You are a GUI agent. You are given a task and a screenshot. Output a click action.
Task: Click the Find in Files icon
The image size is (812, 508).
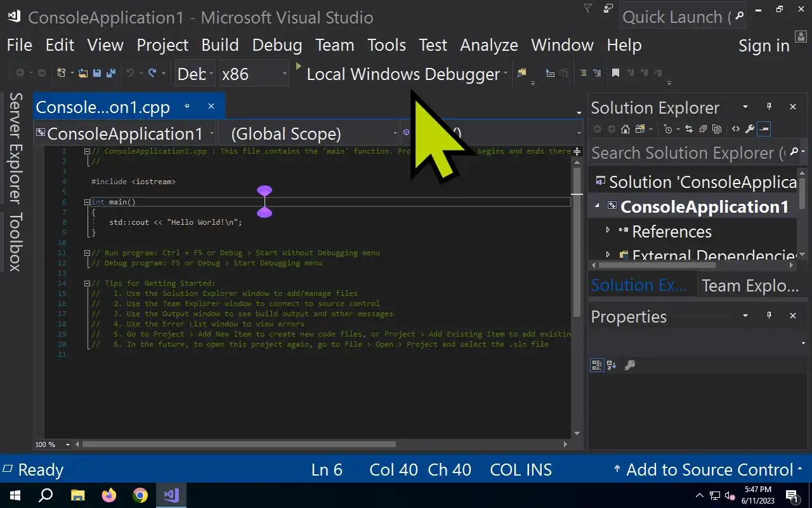522,73
